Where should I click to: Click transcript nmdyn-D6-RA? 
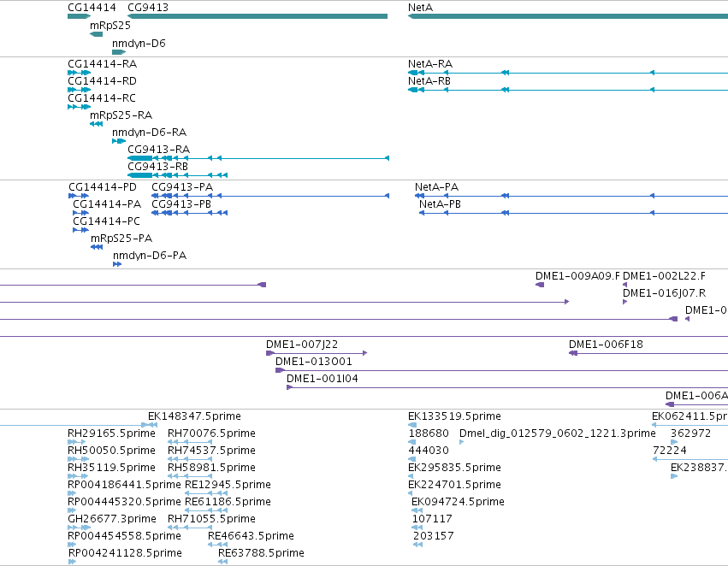(149, 133)
